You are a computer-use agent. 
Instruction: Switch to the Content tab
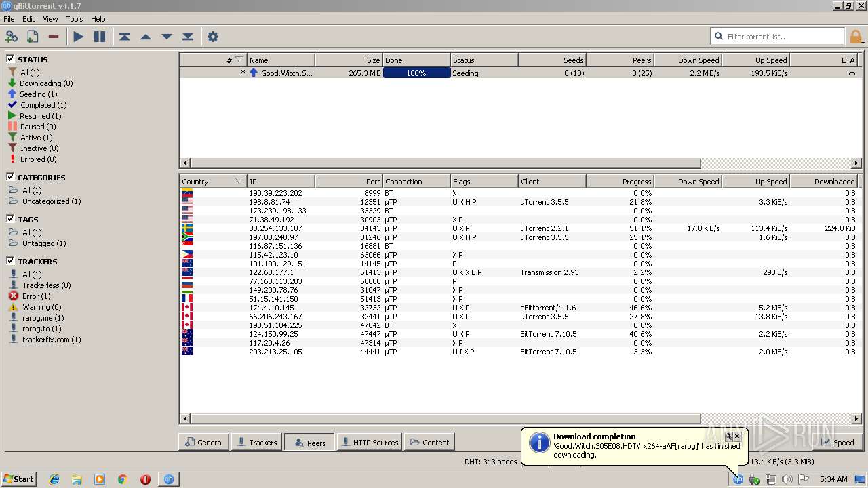[x=429, y=443]
